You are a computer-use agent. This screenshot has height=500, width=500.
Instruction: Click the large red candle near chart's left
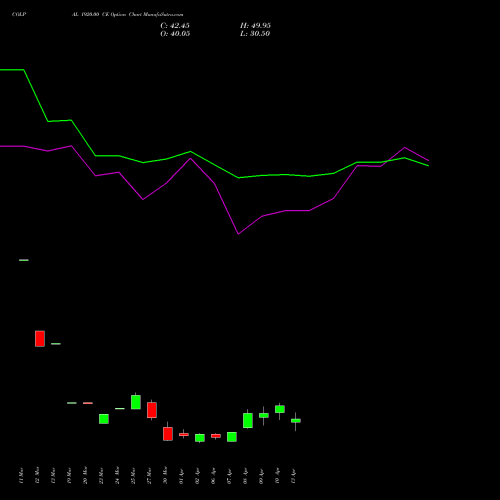click(x=40, y=339)
